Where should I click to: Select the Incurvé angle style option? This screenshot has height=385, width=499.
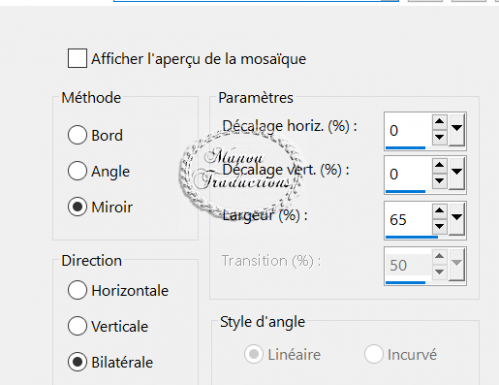(x=374, y=354)
